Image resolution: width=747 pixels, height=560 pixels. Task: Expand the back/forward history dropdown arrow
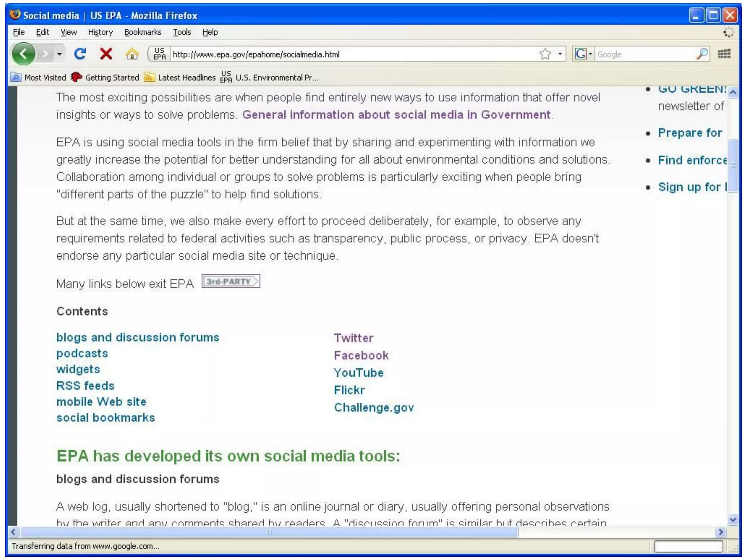pos(59,54)
